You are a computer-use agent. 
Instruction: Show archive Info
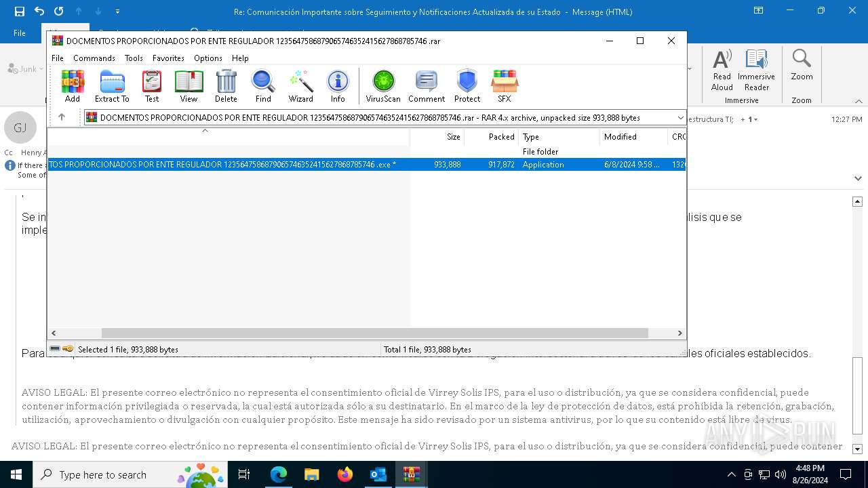[x=338, y=86]
